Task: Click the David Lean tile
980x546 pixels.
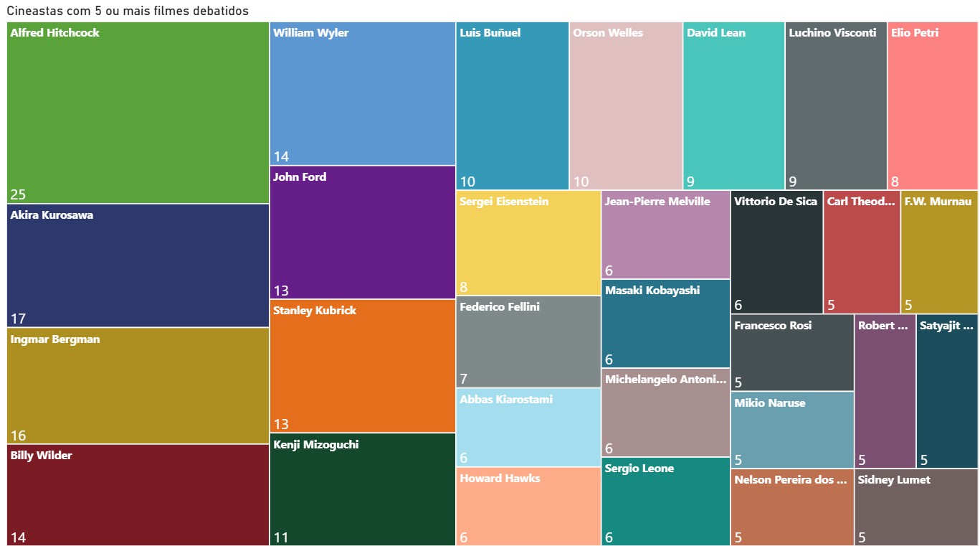Action: [733, 105]
